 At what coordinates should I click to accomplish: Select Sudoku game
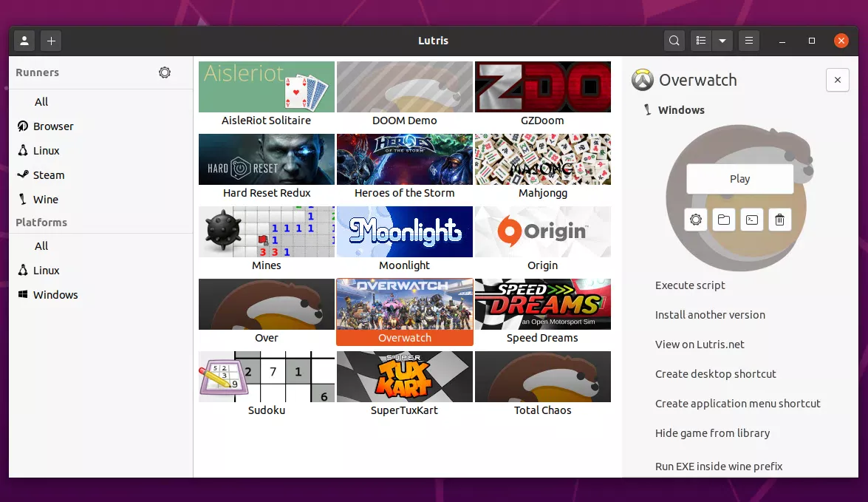(x=266, y=384)
